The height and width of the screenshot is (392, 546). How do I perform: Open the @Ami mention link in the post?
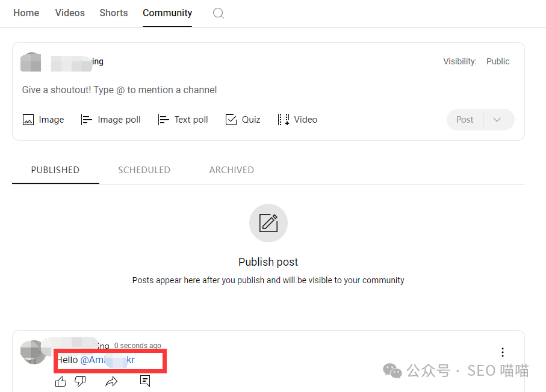pyautogui.click(x=108, y=360)
